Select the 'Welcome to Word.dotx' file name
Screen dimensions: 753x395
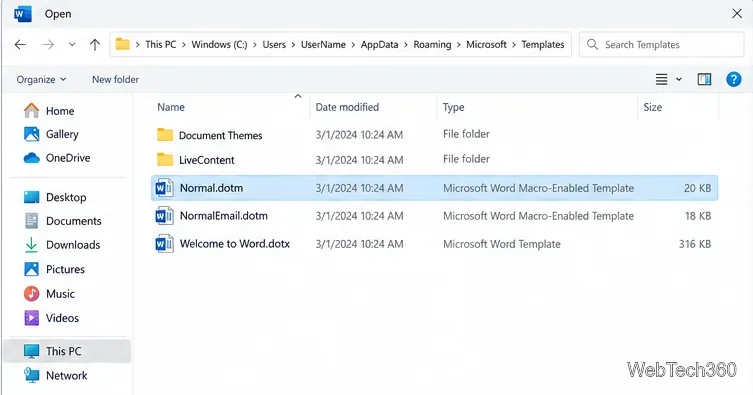pos(235,244)
